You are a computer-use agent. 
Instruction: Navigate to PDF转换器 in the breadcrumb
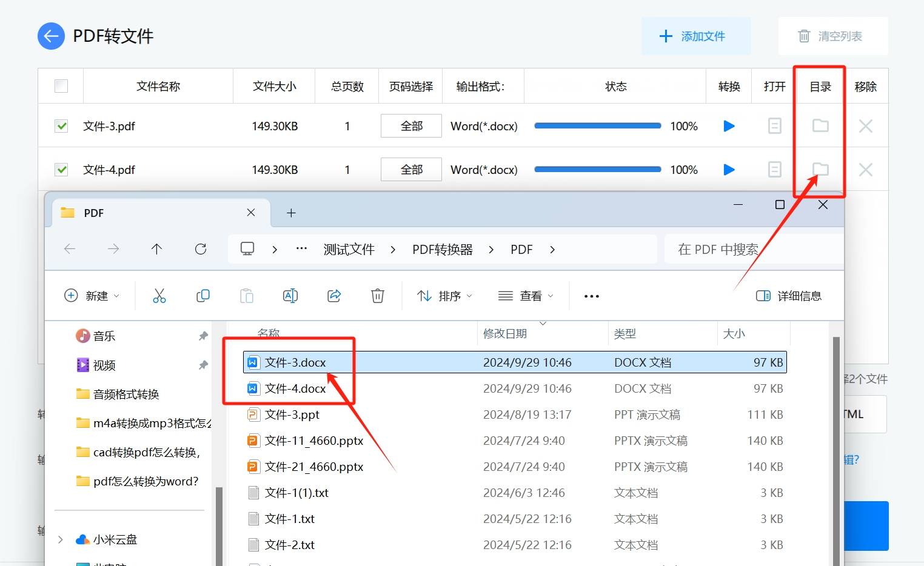(443, 250)
